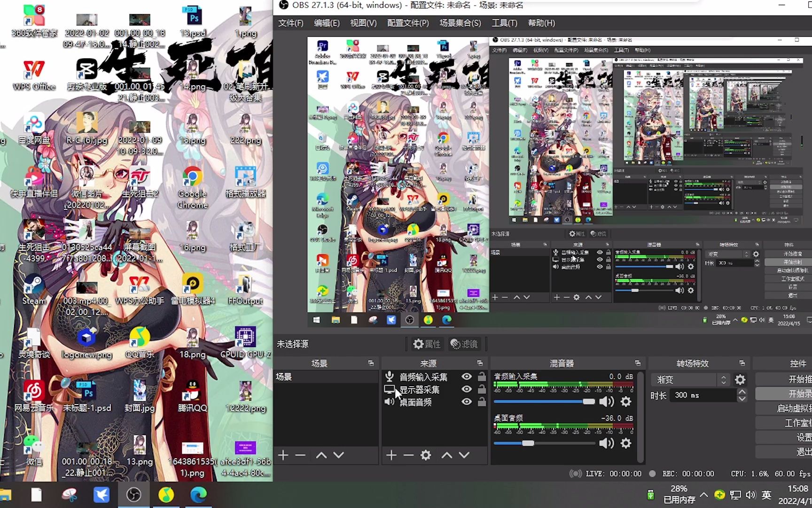This screenshot has width=812, height=508.
Task: Open the 编辑(E) menu in OBS
Action: coord(327,23)
